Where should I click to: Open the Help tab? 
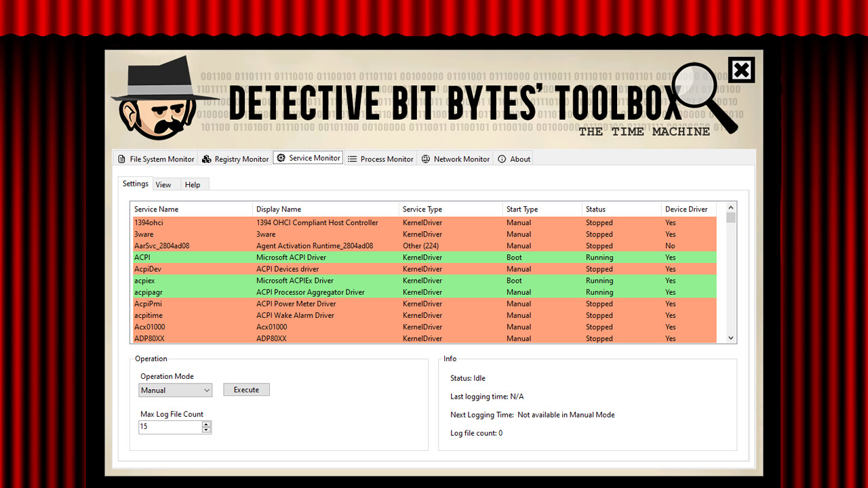(193, 184)
